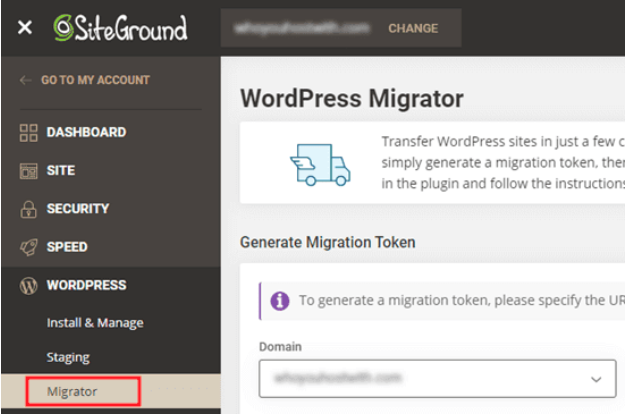Click the SiteGround logo
Screen dimensions: 631x419
121,28
